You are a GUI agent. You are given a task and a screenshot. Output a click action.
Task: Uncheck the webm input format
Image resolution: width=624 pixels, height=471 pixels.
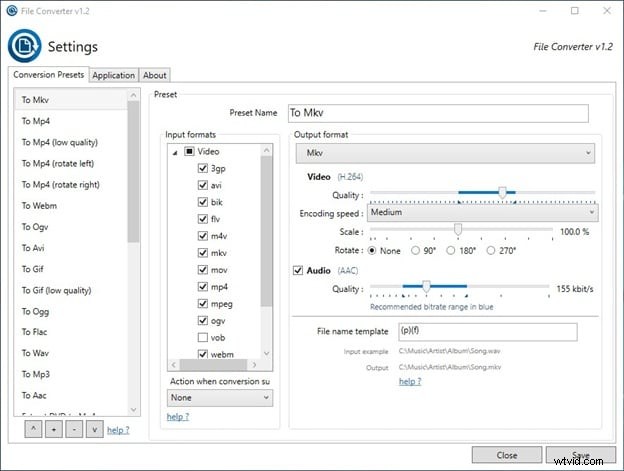[203, 354]
